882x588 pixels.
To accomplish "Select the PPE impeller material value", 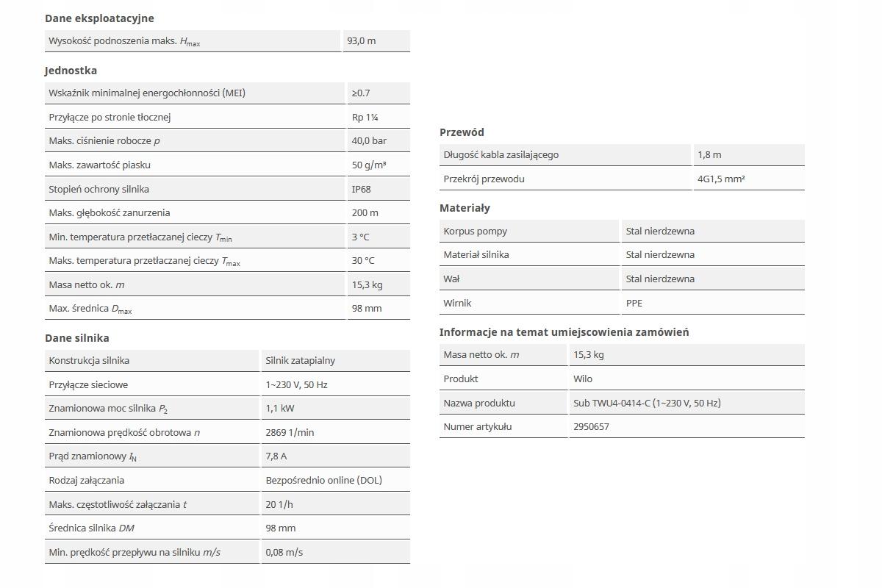I will pos(634,303).
